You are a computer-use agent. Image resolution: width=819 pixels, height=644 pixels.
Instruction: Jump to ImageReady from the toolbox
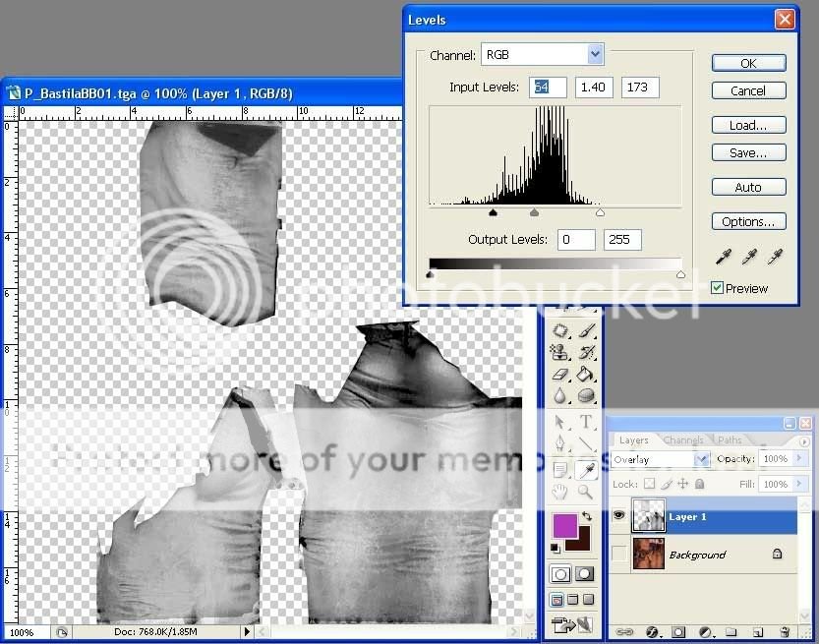click(x=573, y=624)
